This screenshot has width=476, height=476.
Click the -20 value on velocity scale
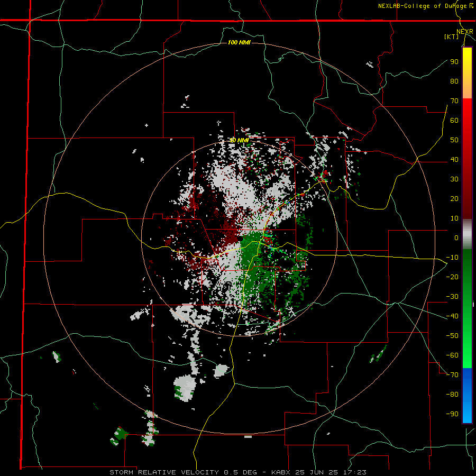[452, 277]
